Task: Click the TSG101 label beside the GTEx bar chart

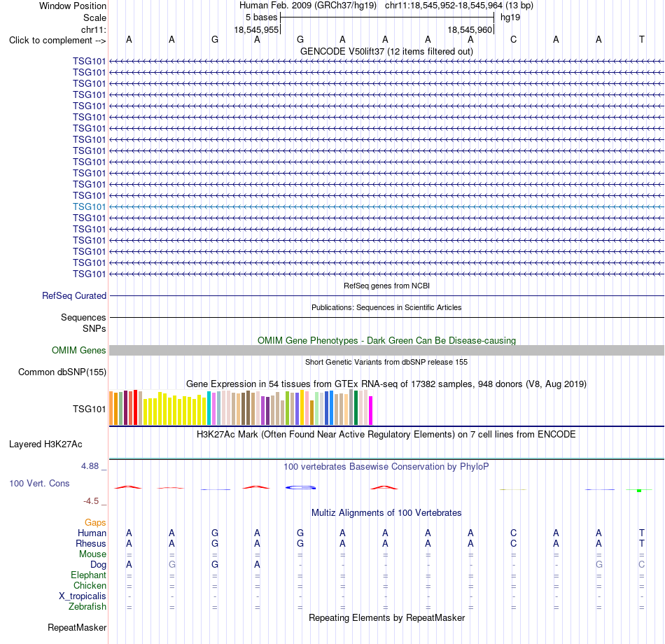Action: pos(89,409)
